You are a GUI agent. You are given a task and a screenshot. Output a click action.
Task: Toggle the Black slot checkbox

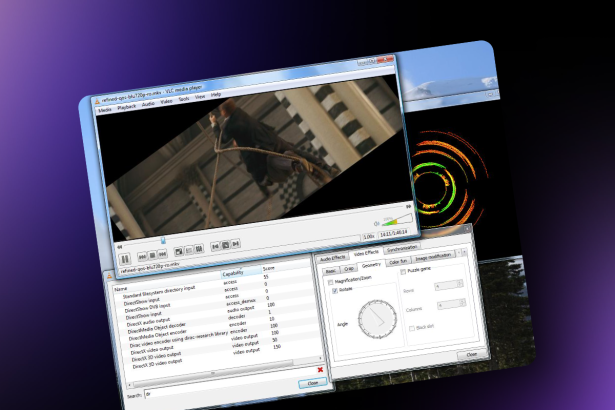point(412,328)
